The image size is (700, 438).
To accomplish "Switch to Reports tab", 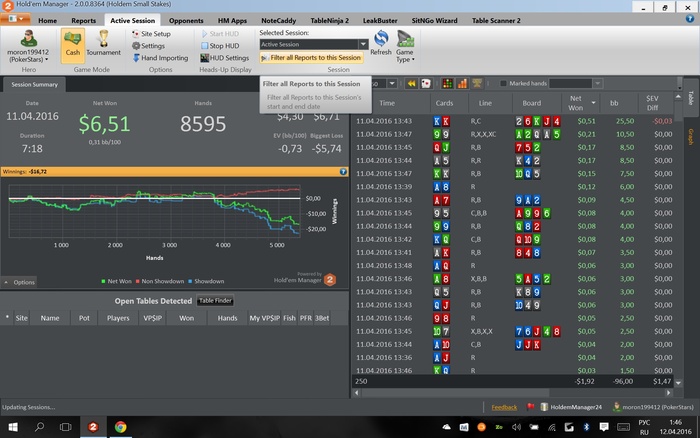I will pos(83,21).
